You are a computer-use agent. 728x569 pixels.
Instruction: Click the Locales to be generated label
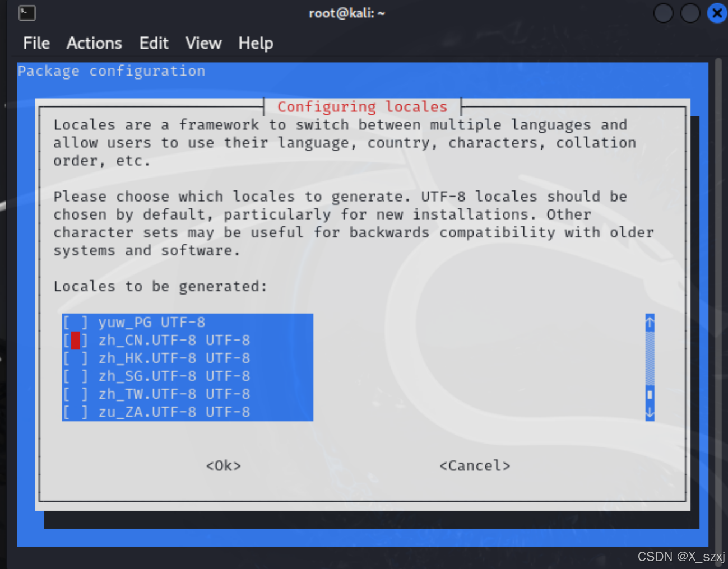tap(160, 286)
